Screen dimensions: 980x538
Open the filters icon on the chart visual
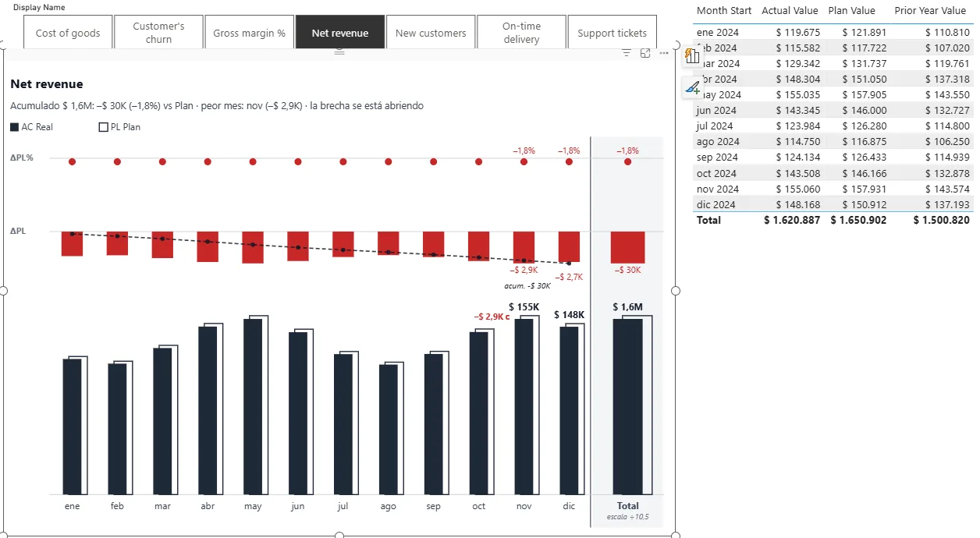[626, 53]
